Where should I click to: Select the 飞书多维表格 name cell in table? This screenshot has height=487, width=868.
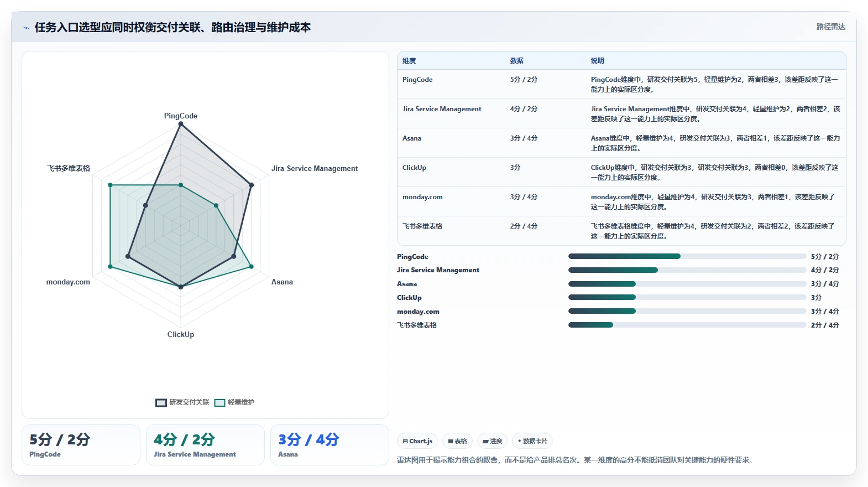(422, 226)
